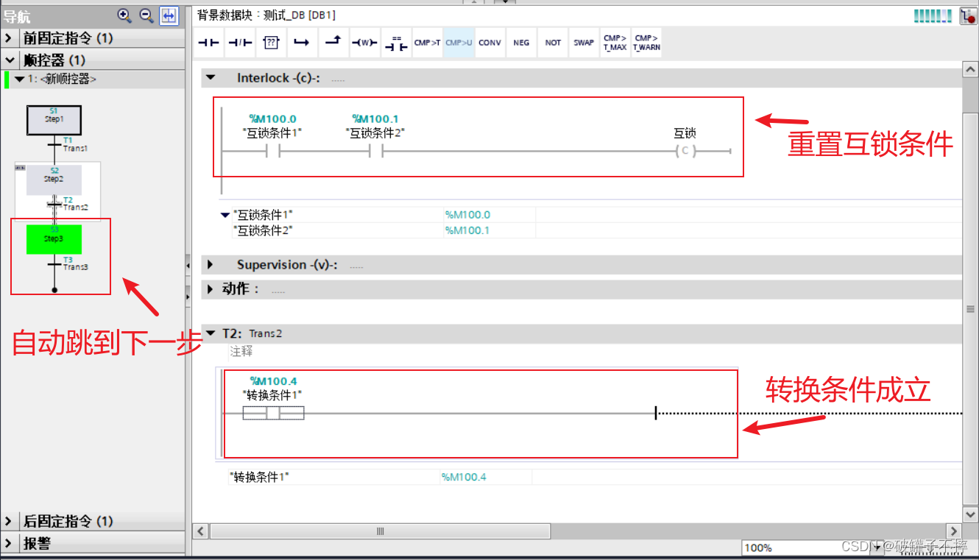Insert the SWAP instruction
Viewport: 979px width, 560px height.
coord(584,43)
